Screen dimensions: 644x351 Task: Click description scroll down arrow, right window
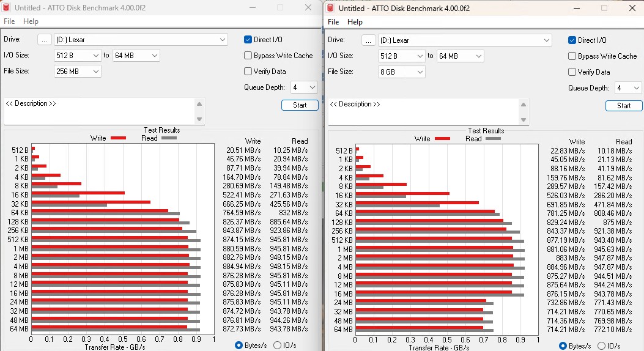(x=524, y=120)
